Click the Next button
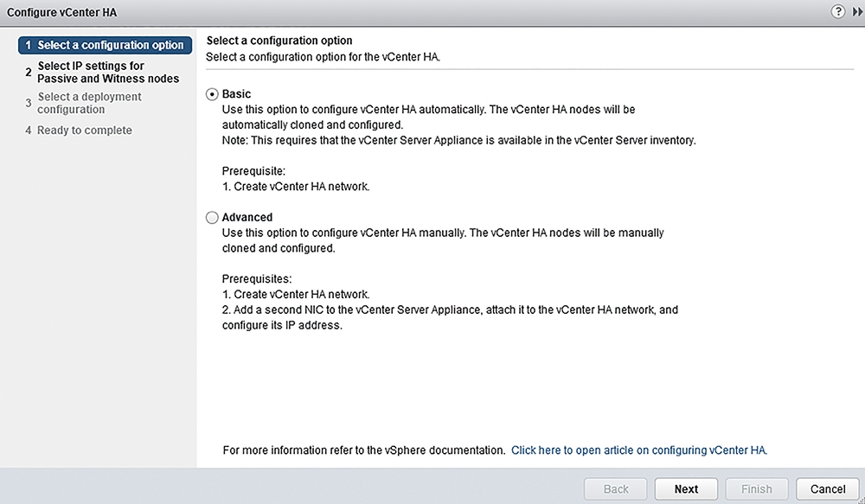Screen dimensions: 865x504 pyautogui.click(x=686, y=489)
